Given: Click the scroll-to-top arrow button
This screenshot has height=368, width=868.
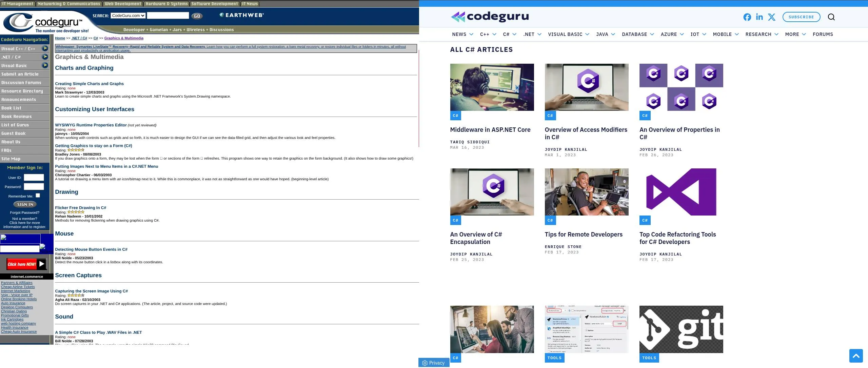Looking at the screenshot, I should pos(856,356).
